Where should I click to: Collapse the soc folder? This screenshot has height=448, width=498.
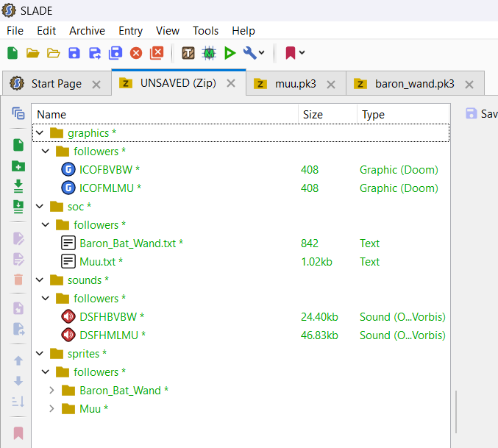40,207
